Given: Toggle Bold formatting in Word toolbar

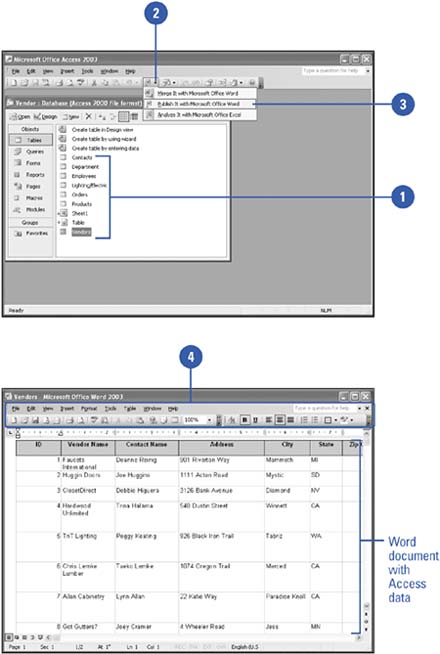Looking at the screenshot, I should tap(244, 420).
